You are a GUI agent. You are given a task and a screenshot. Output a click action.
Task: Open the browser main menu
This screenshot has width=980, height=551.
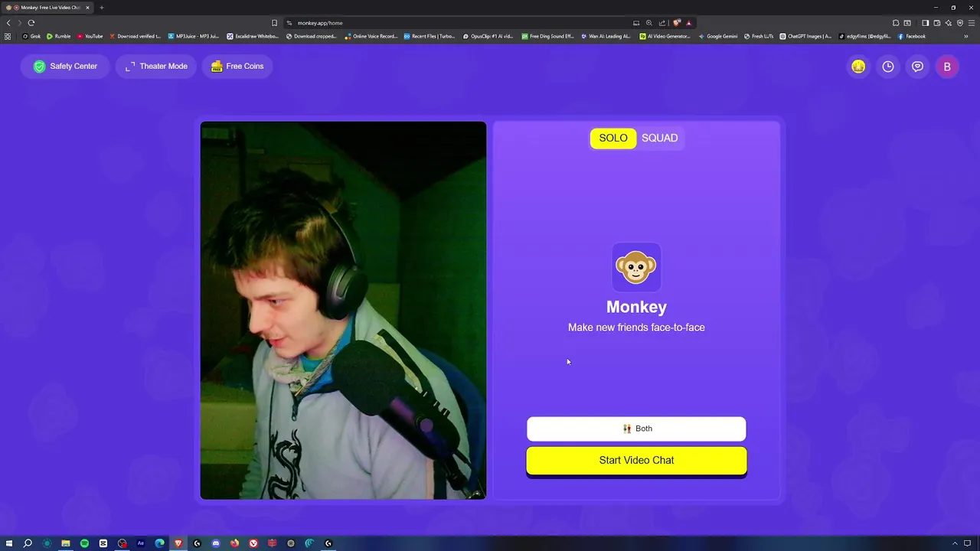pos(972,23)
